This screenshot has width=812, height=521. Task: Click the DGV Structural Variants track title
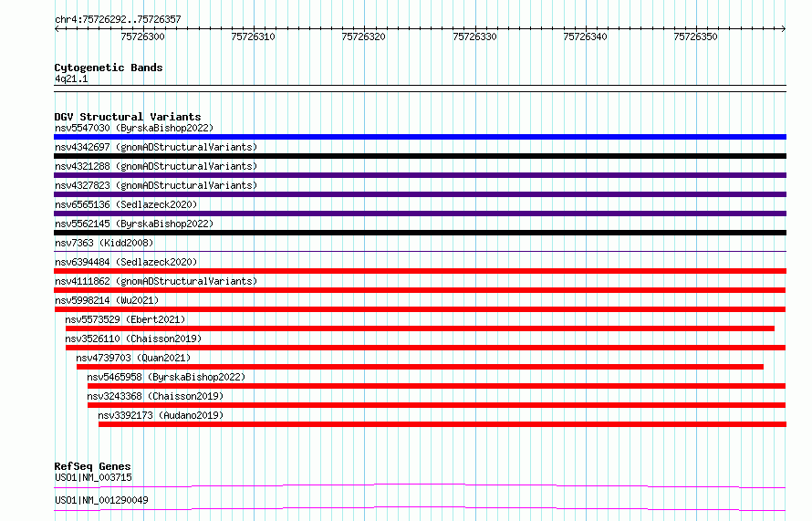[128, 117]
